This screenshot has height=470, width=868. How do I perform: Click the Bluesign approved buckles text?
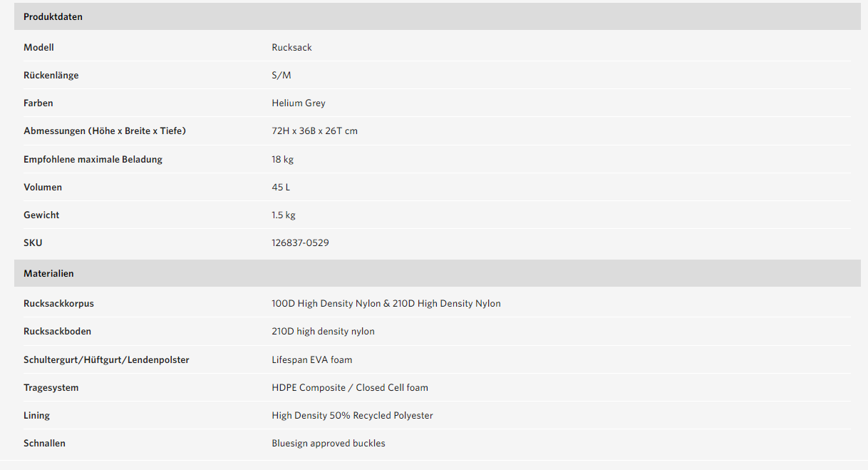[328, 443]
